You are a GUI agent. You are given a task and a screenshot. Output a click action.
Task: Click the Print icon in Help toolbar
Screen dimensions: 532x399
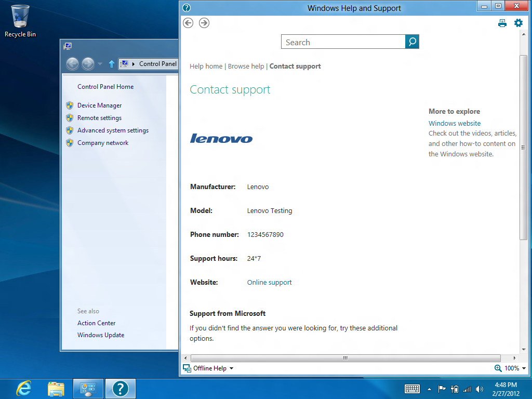click(x=502, y=23)
